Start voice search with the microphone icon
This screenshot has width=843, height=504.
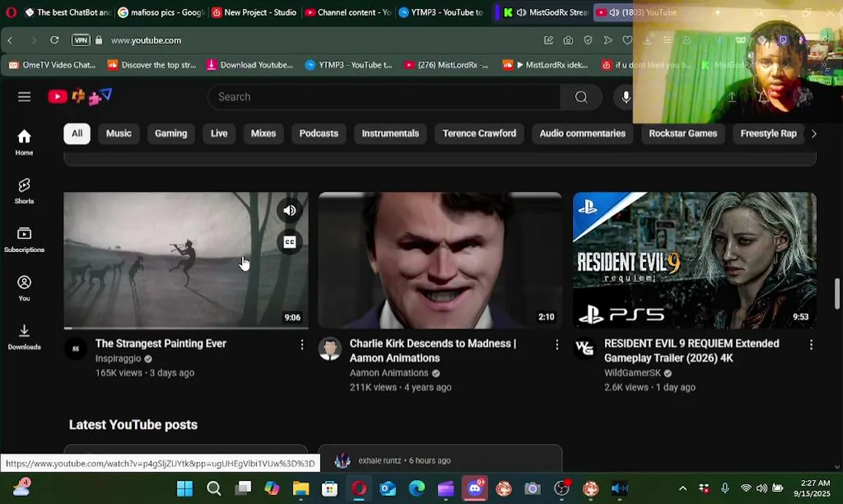[x=626, y=97]
